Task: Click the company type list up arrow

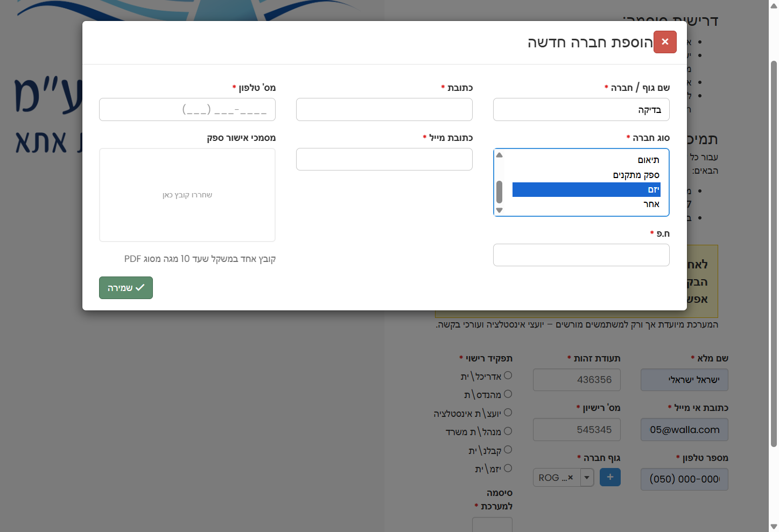Action: tap(499, 155)
